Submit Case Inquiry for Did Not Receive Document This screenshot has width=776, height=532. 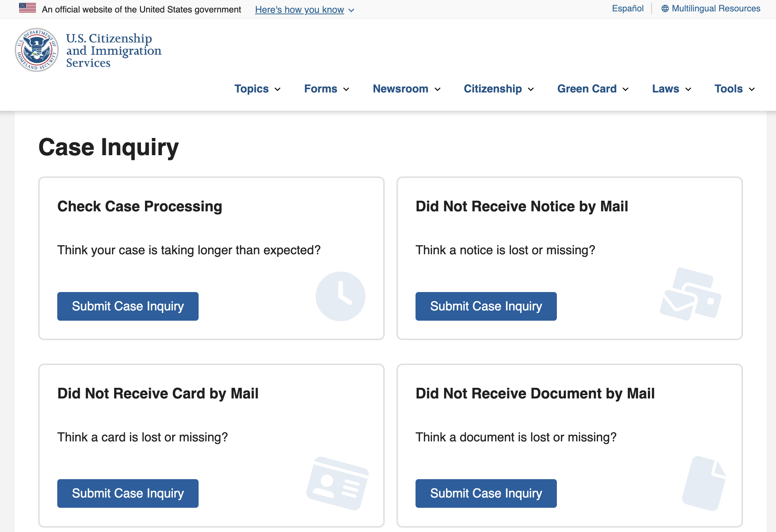(x=486, y=493)
